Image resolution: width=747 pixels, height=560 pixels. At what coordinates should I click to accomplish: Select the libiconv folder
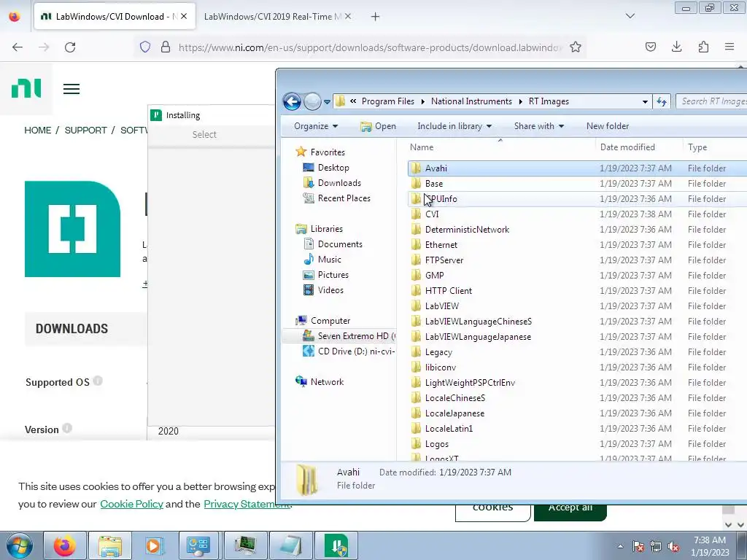coord(440,367)
